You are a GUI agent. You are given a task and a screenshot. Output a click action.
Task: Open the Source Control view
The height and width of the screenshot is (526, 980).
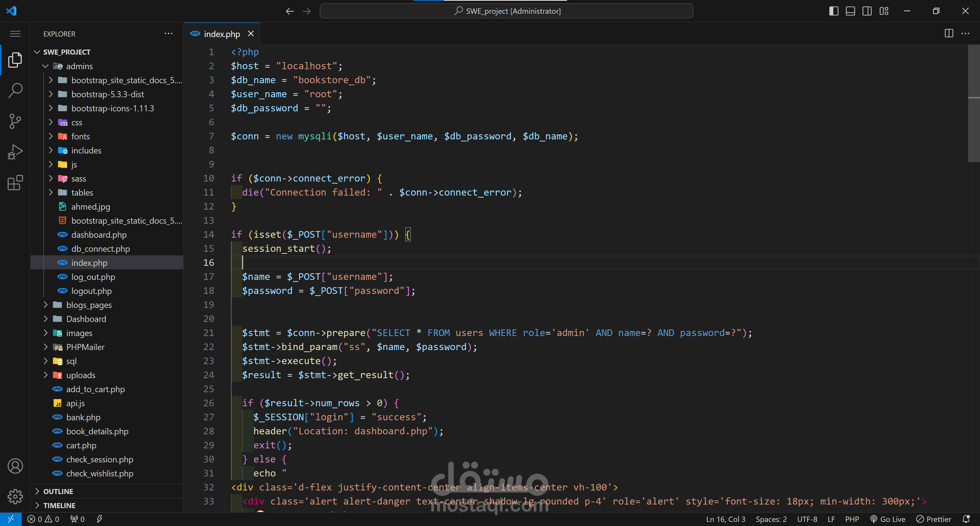pyautogui.click(x=15, y=121)
